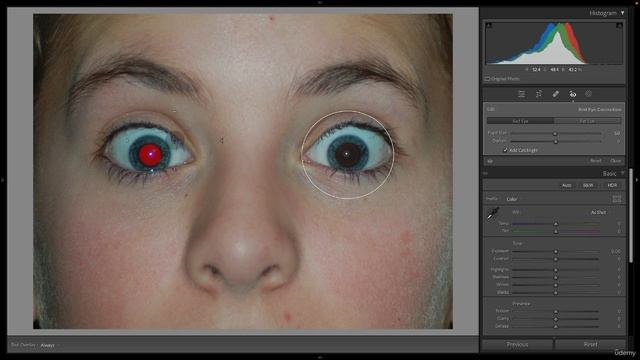Toggle the highlight clipping indicator in histogram
The height and width of the screenshot is (360, 640).
click(x=619, y=26)
